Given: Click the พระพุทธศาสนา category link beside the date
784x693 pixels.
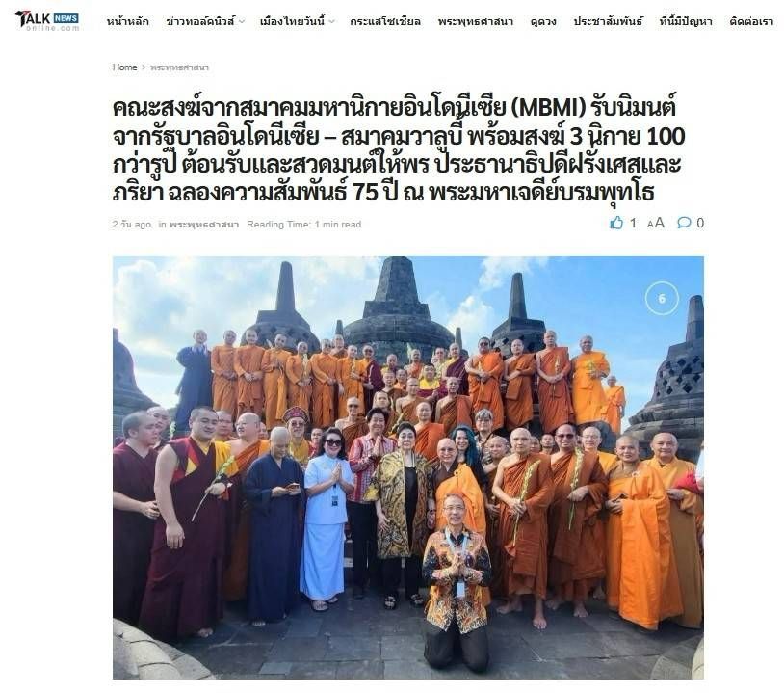Looking at the screenshot, I should pos(204,225).
